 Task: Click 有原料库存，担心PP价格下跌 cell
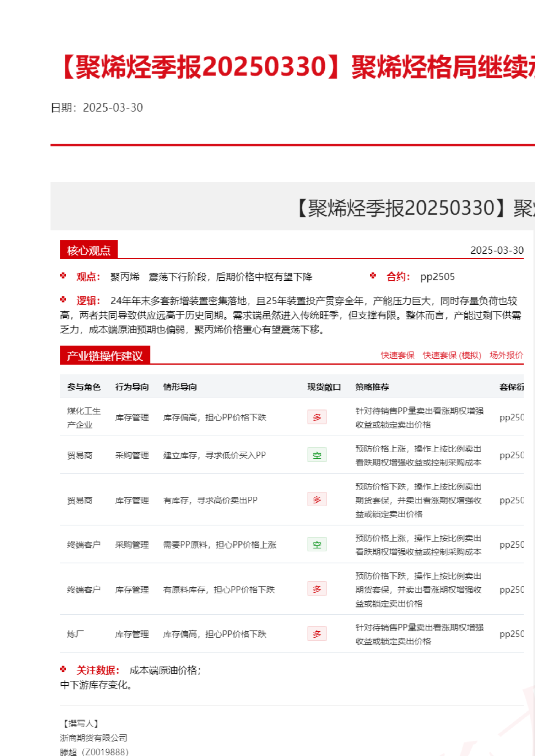click(x=219, y=589)
